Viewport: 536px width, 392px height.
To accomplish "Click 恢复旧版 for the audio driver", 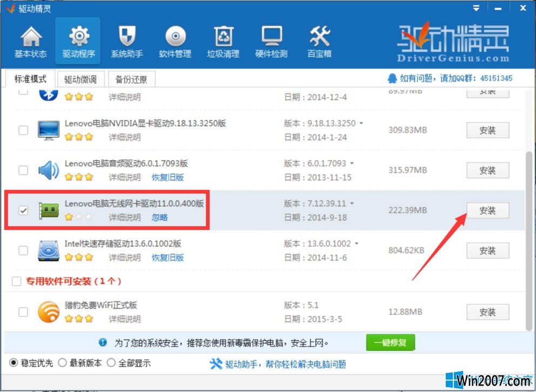I will (167, 177).
